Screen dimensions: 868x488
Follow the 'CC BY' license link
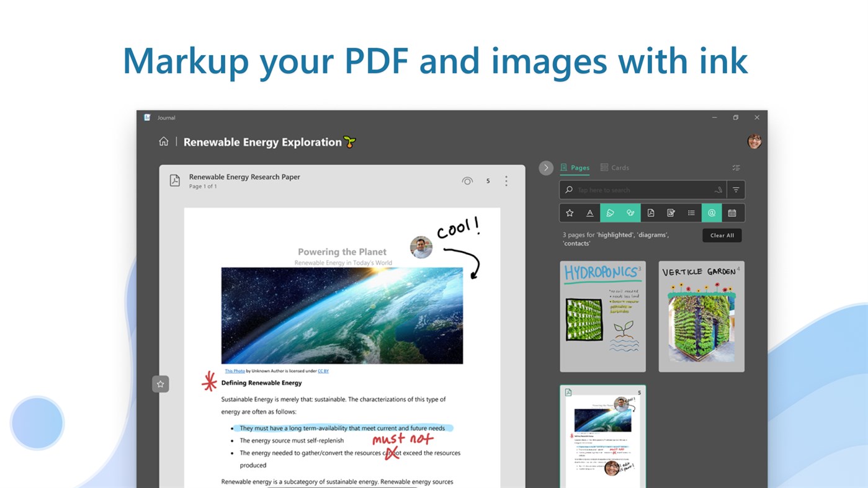(323, 371)
